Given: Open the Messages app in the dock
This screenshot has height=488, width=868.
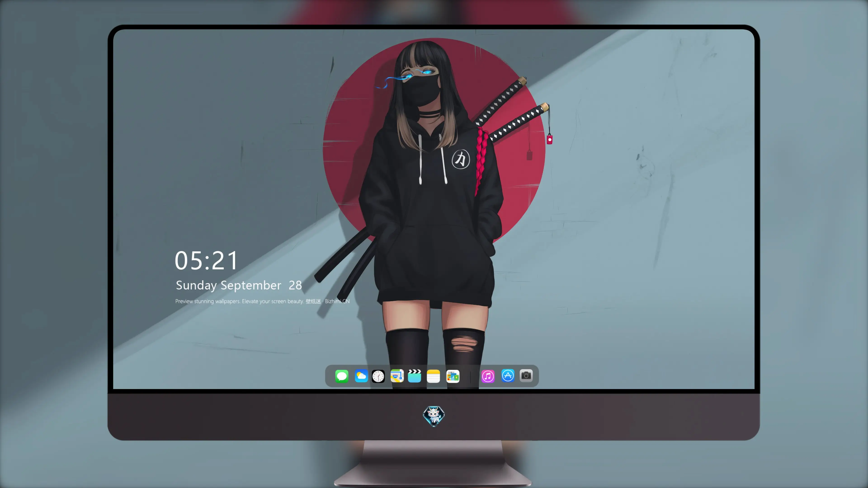Looking at the screenshot, I should (342, 376).
